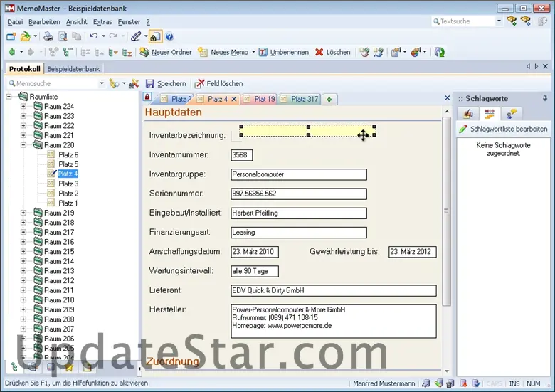The image size is (555, 392).
Task: Click the print preview icon
Action: (63, 36)
